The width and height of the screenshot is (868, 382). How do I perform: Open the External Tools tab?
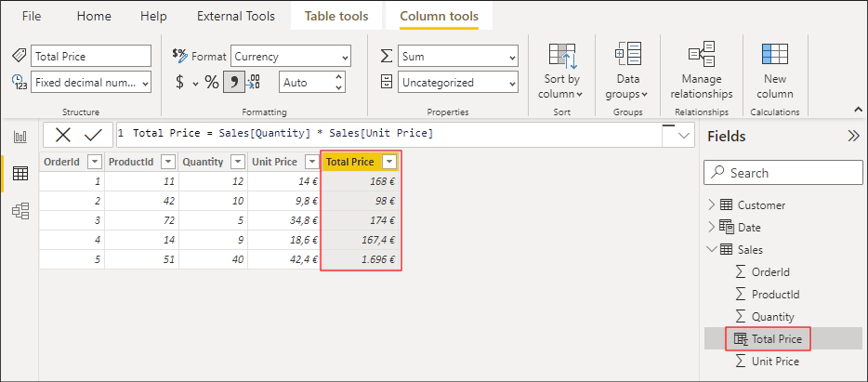[236, 16]
